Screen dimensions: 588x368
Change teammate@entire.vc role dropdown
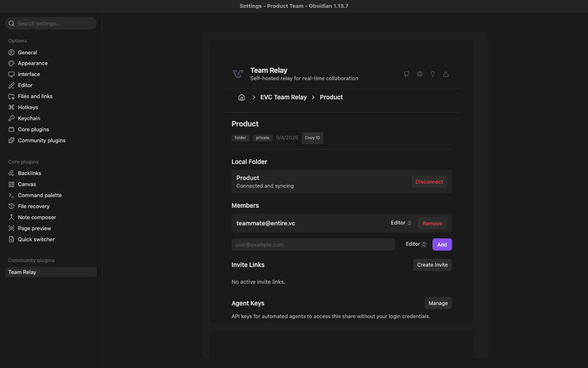tap(401, 223)
